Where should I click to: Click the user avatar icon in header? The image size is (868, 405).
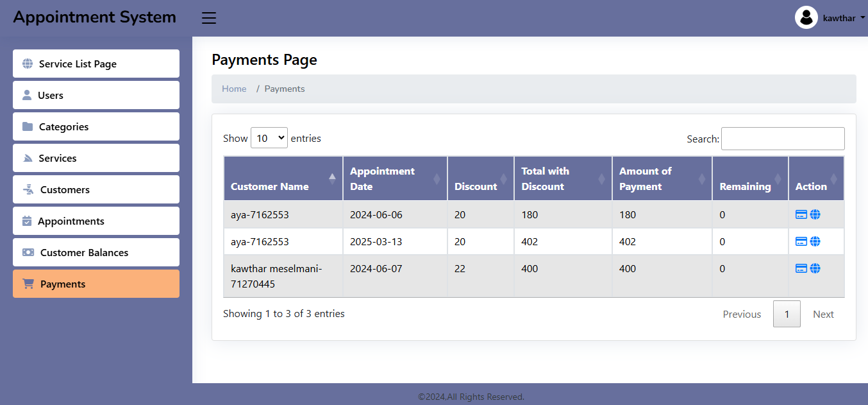coord(806,18)
